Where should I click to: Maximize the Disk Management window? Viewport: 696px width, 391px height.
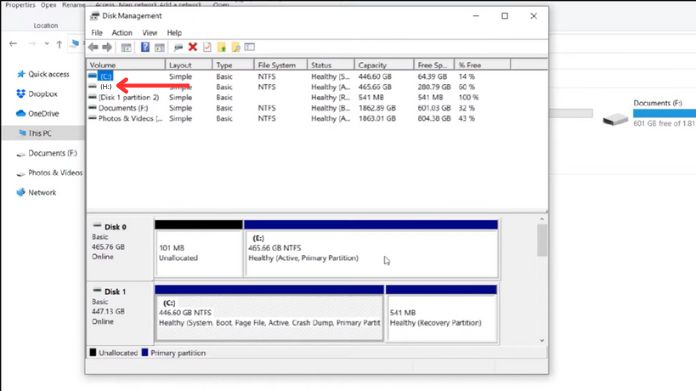click(505, 16)
